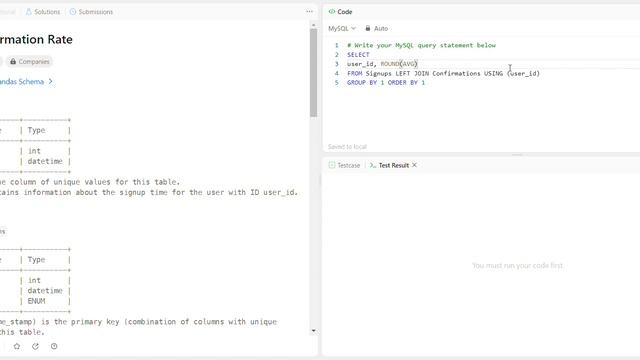The width and height of the screenshot is (640, 360).
Task: Click the Companies tag button
Action: [x=29, y=62]
